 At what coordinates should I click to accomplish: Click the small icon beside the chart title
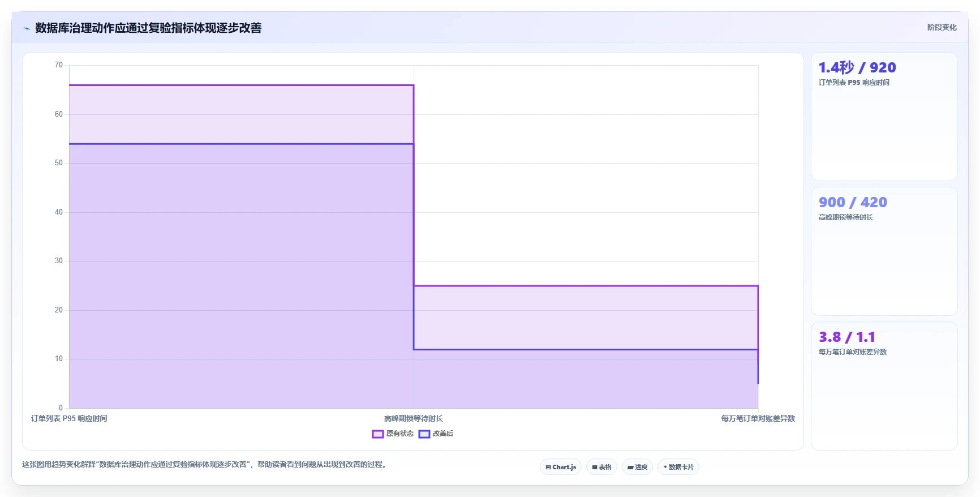[27, 28]
